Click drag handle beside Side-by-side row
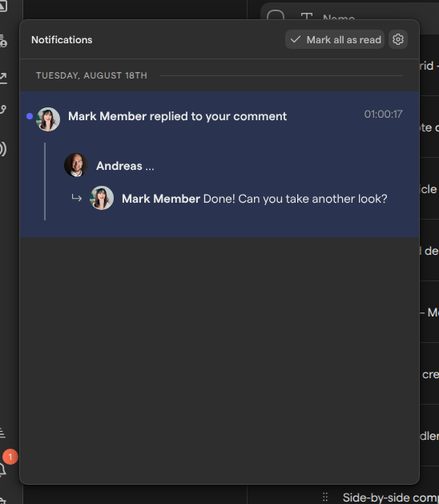The width and height of the screenshot is (439, 504). click(x=325, y=497)
